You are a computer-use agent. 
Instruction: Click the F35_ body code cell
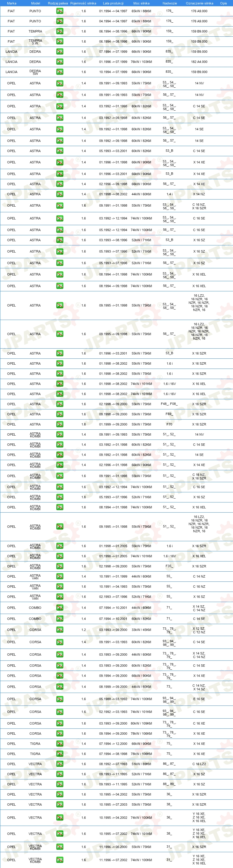169,566
